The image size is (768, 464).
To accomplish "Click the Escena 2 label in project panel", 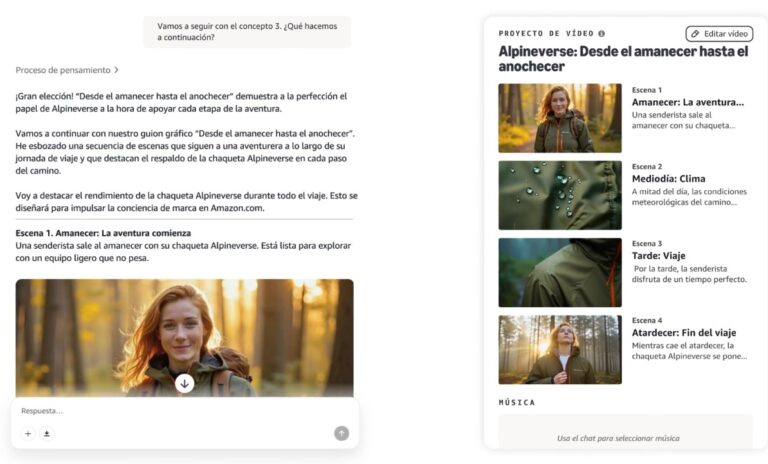I will [647, 167].
